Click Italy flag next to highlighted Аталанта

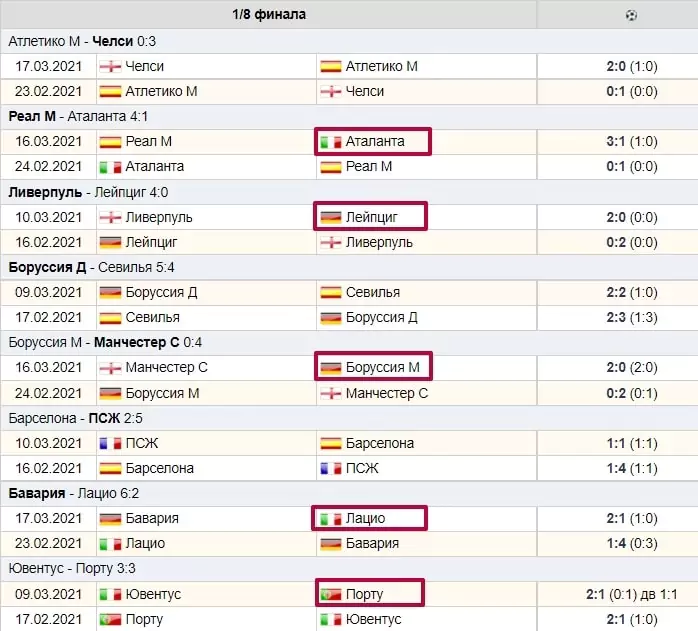[331, 142]
